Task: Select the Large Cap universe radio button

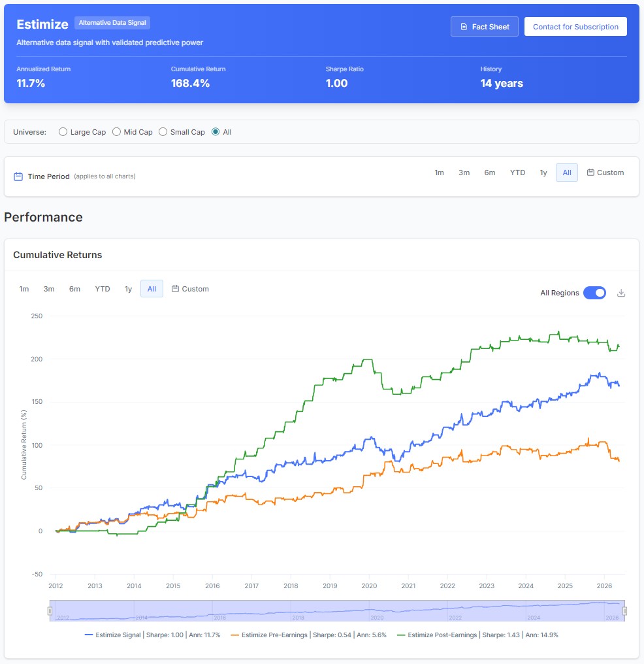Action: [63, 132]
